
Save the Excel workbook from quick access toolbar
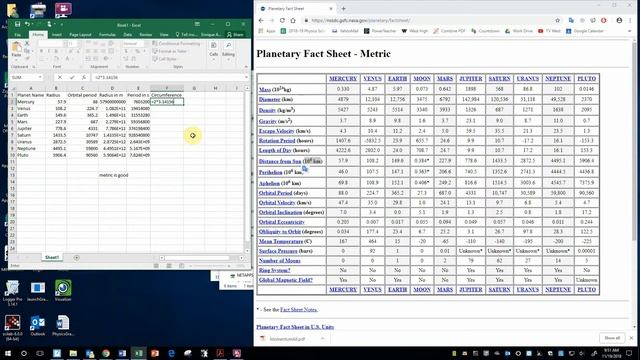coord(18,24)
